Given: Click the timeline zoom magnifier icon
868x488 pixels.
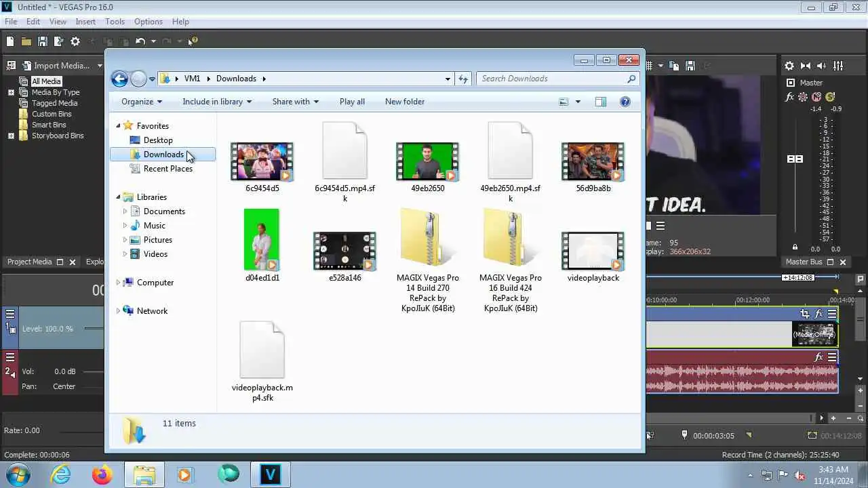Looking at the screenshot, I should click(861, 418).
